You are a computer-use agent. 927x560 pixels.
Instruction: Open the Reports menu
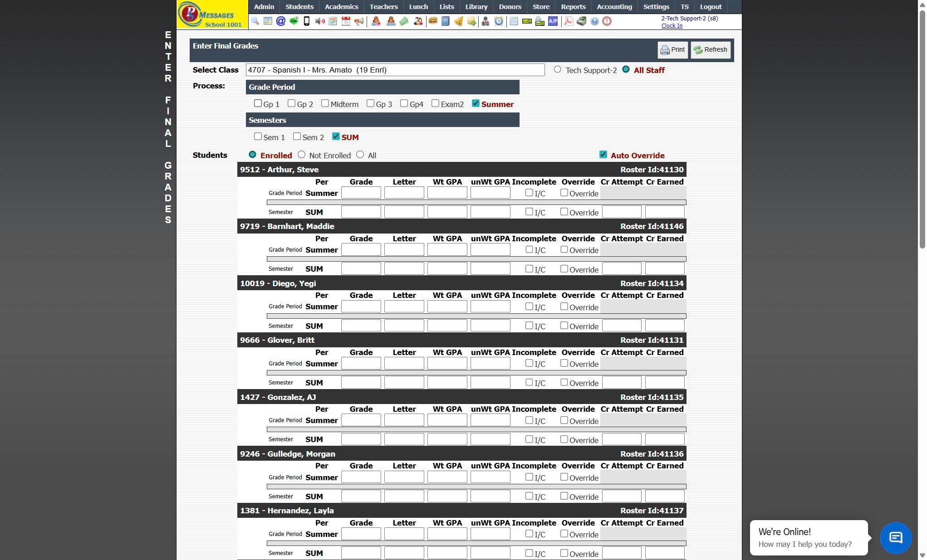pyautogui.click(x=573, y=7)
